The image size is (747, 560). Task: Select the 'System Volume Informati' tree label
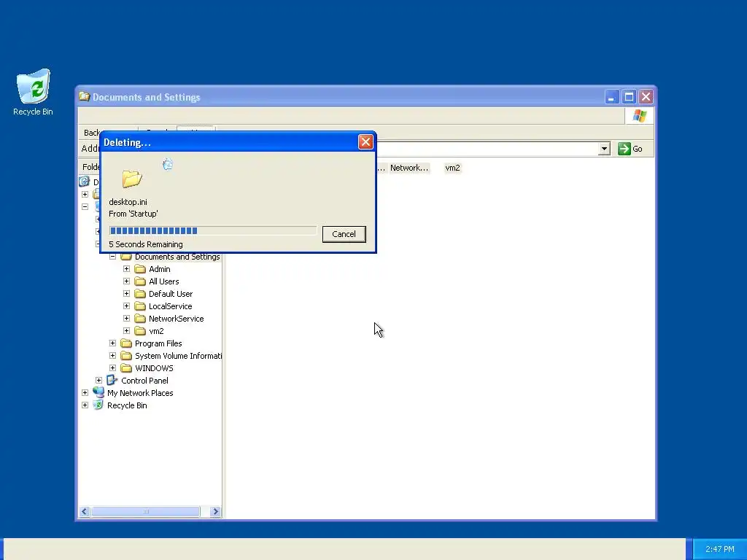(x=178, y=356)
